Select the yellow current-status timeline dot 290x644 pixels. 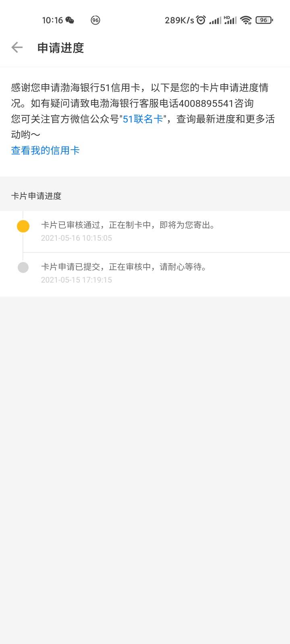[x=23, y=226]
